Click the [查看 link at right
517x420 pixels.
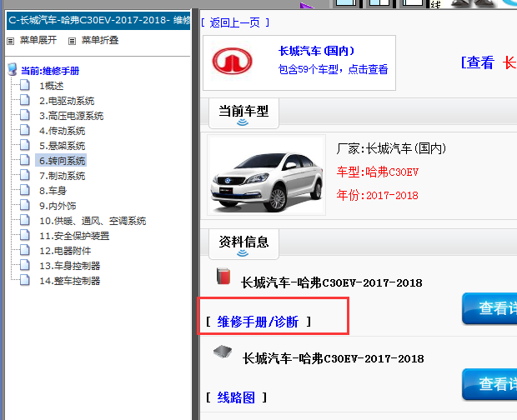[478, 62]
